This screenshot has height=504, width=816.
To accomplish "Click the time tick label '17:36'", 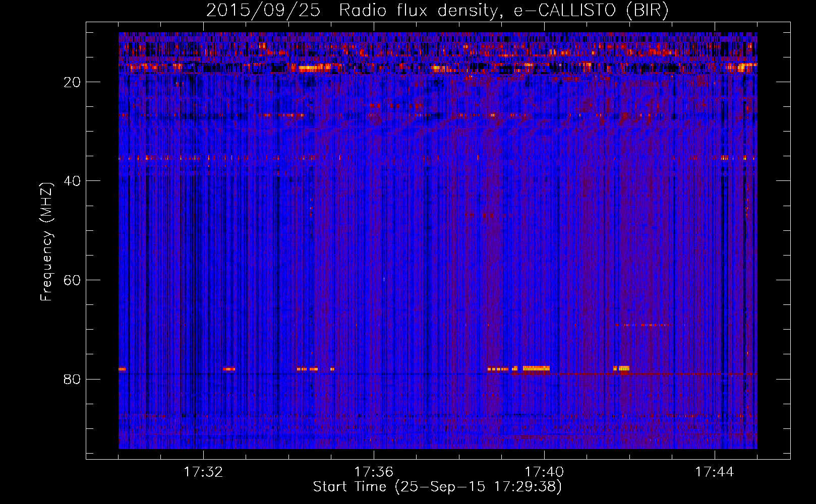I will pyautogui.click(x=374, y=472).
